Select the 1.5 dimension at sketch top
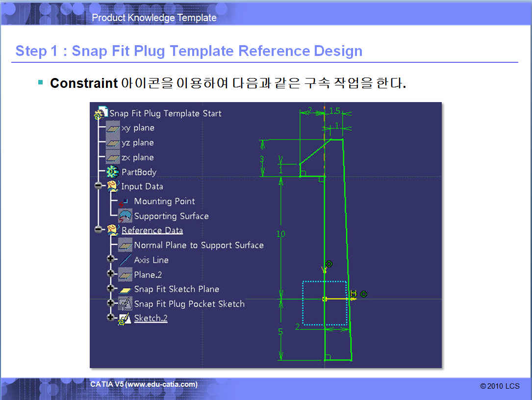532x400 pixels. (x=334, y=111)
